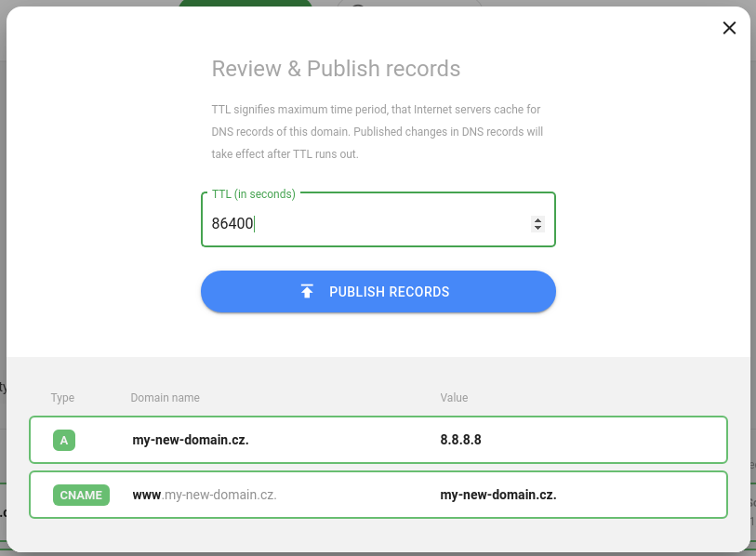Focus the TTL (in seconds) input field
The width and height of the screenshot is (756, 556).
pos(378,220)
